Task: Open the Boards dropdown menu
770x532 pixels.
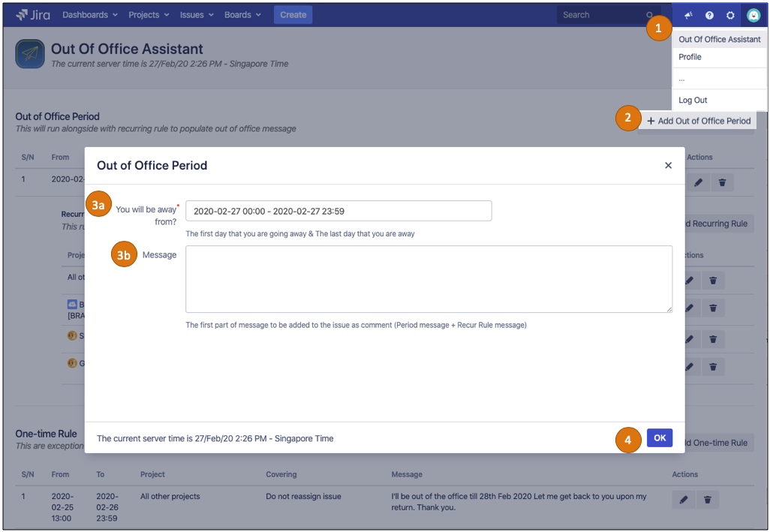Action: point(242,15)
